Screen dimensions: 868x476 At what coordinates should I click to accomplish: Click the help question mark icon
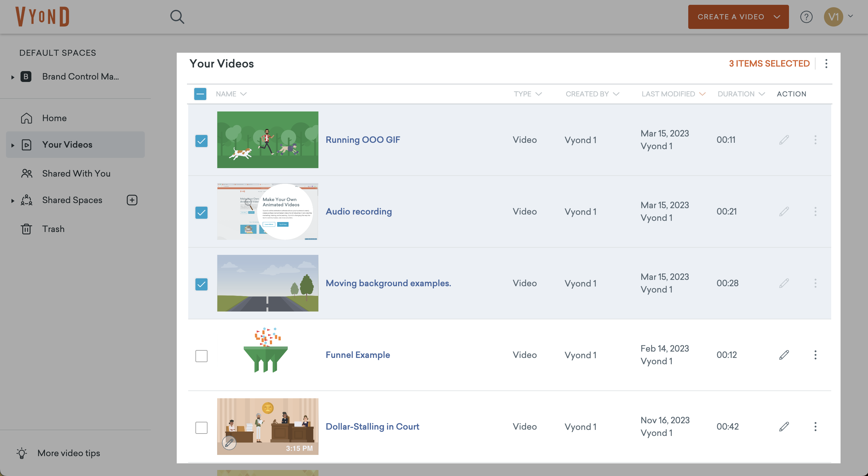point(806,17)
